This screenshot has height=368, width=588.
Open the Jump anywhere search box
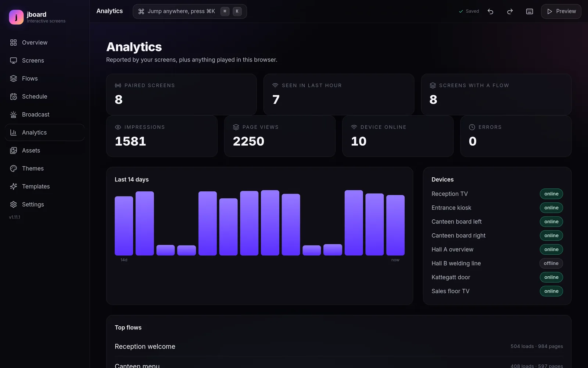coord(190,11)
